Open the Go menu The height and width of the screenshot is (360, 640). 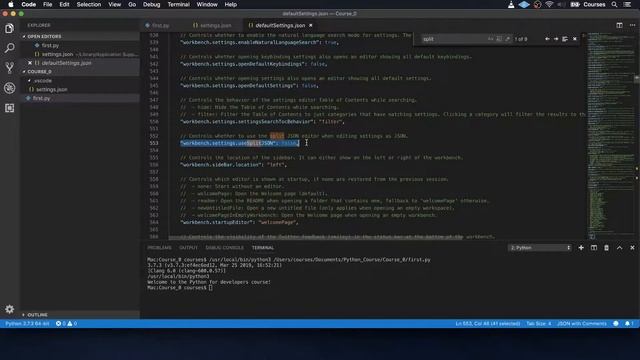click(x=132, y=4)
